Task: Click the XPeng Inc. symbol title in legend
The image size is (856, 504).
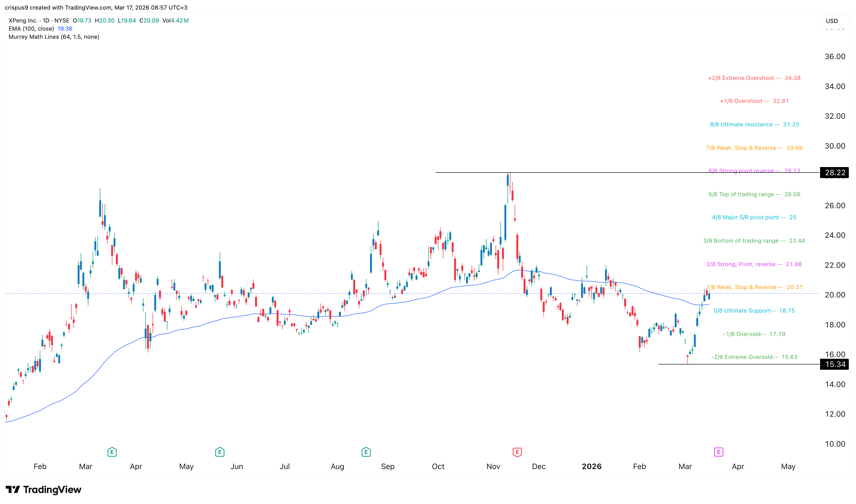Action: click(x=23, y=20)
